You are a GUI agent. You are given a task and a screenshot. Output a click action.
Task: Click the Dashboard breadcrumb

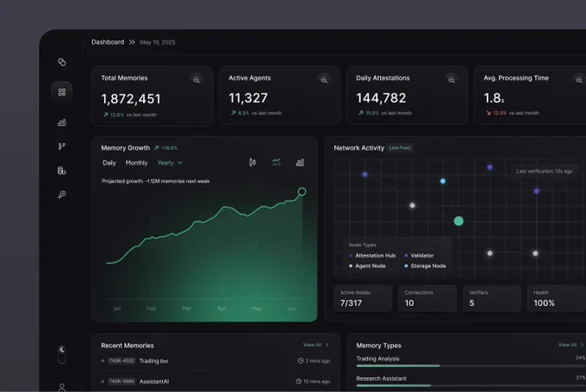tap(108, 42)
